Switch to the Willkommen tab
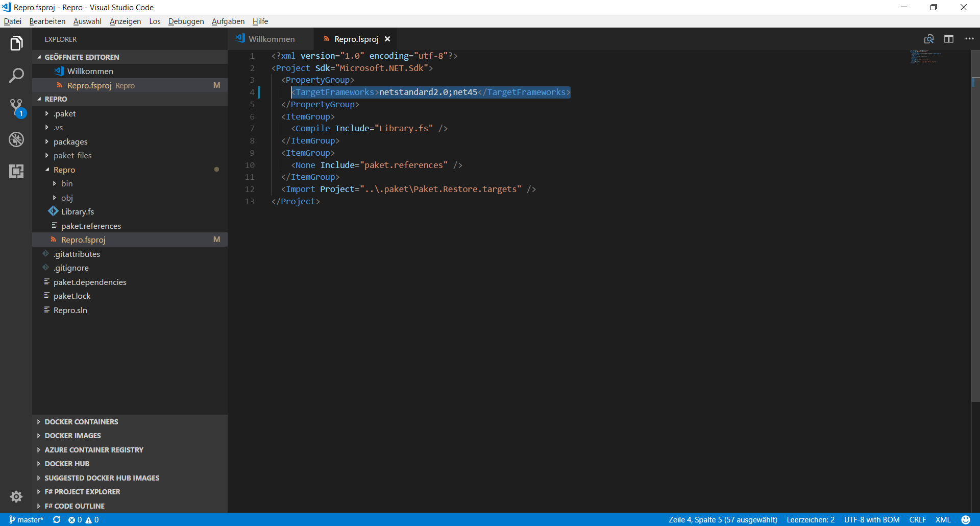Screen dimensions: 980x526 coord(271,39)
